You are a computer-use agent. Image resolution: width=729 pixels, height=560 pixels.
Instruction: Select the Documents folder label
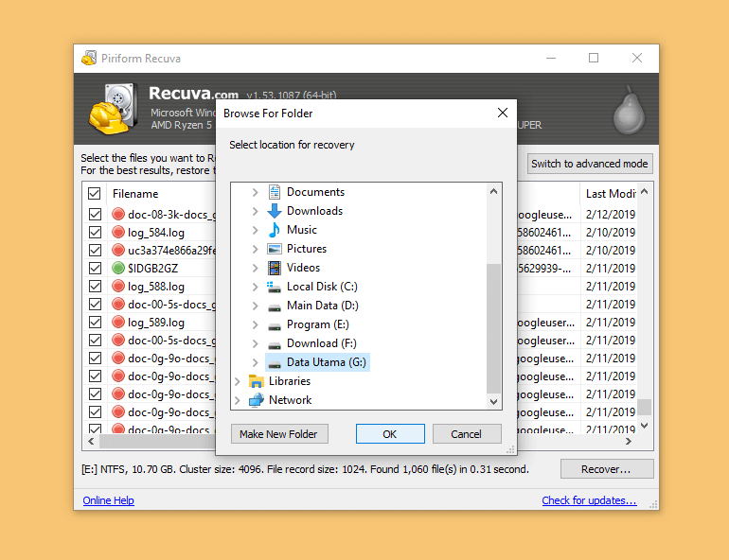coord(315,192)
